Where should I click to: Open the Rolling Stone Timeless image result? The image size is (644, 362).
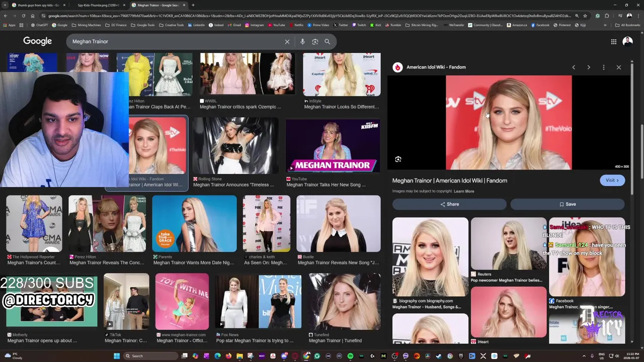(x=235, y=146)
